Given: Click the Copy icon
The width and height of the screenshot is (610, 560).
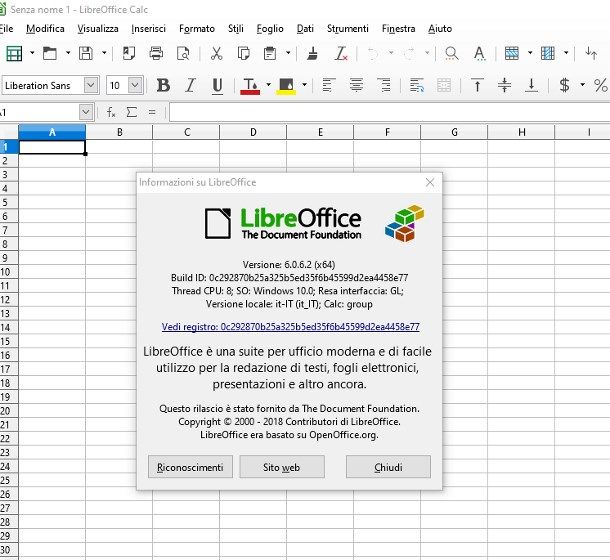Looking at the screenshot, I should click(x=244, y=53).
